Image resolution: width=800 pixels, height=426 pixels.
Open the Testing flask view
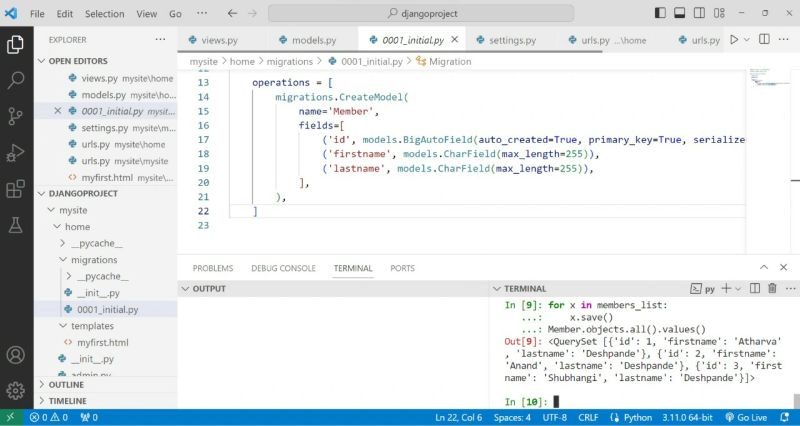(15, 224)
